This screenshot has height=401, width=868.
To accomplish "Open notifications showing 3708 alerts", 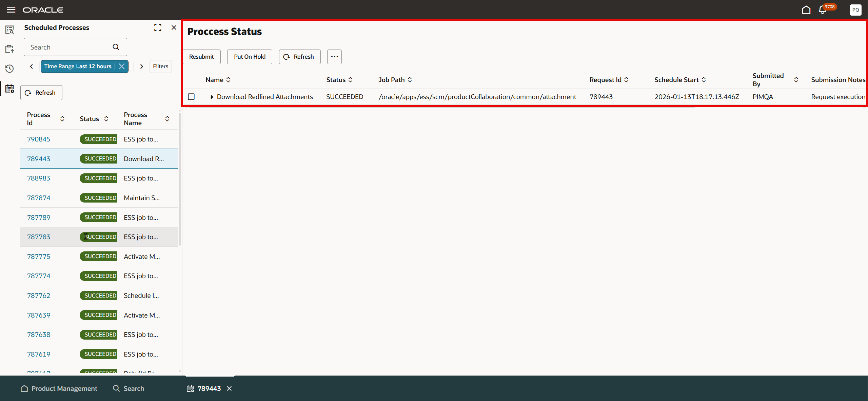I will tap(823, 10).
